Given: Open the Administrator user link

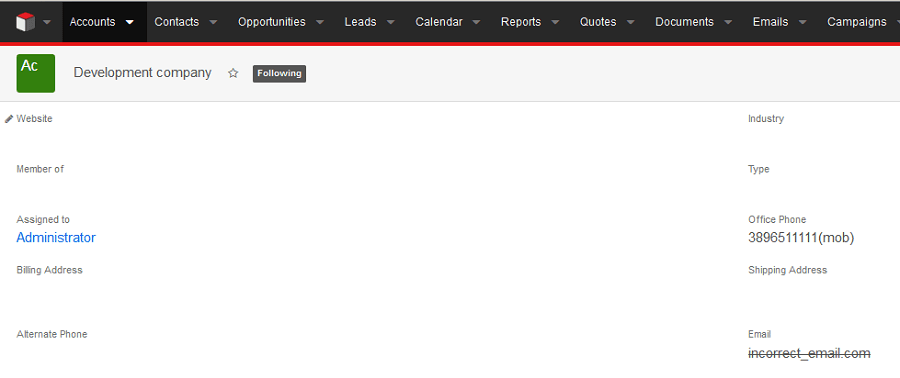Looking at the screenshot, I should (x=56, y=237).
